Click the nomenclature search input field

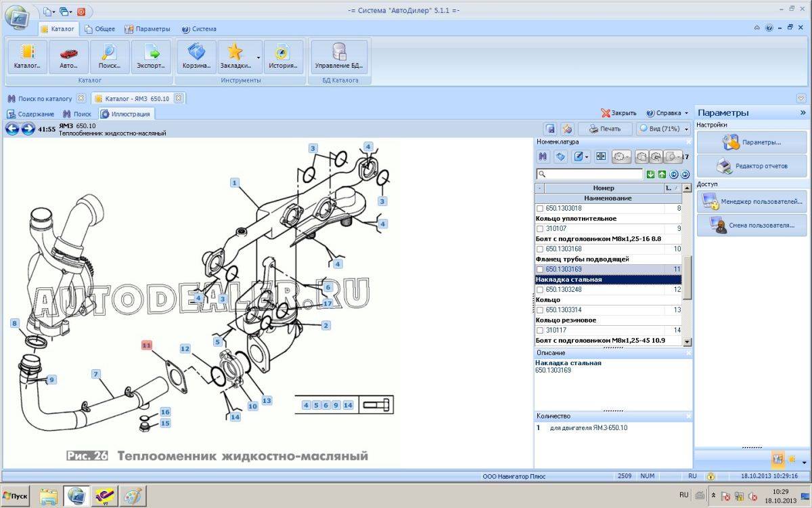[589, 175]
